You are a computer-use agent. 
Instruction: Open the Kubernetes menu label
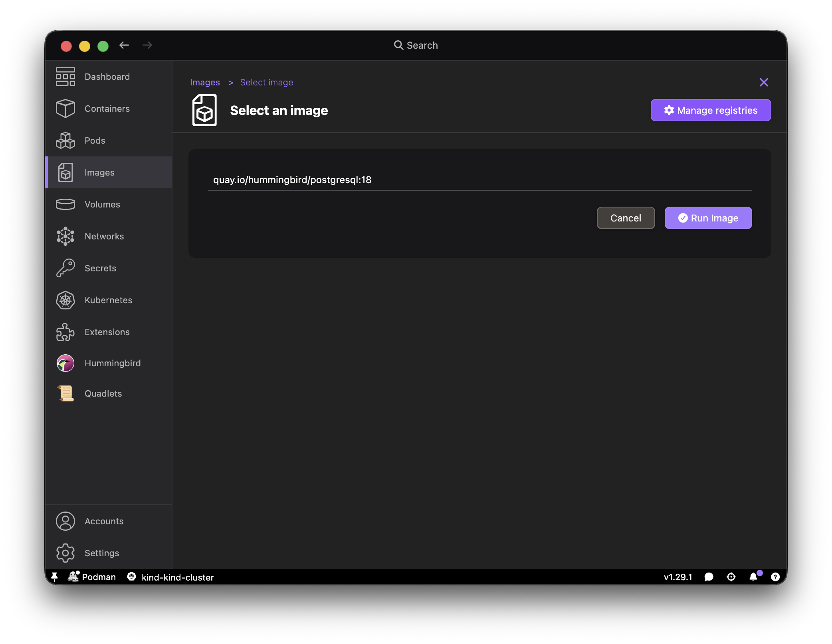[x=109, y=300]
